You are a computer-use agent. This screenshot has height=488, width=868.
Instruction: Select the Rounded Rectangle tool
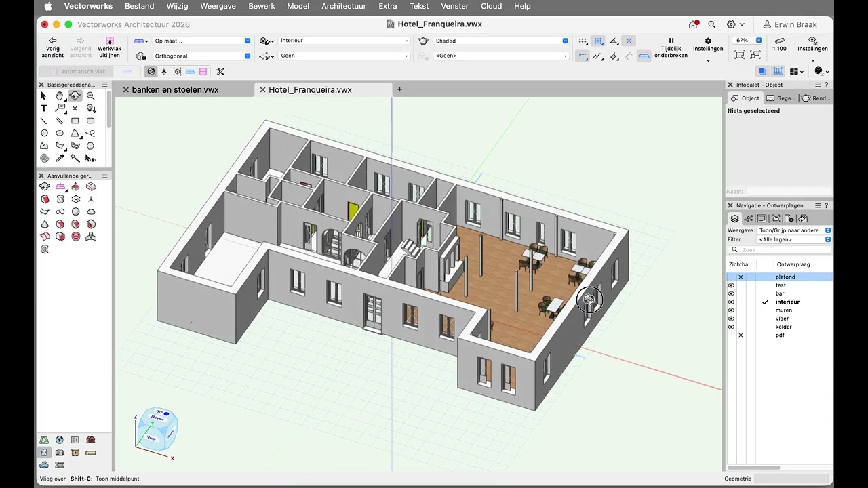pyautogui.click(x=91, y=121)
